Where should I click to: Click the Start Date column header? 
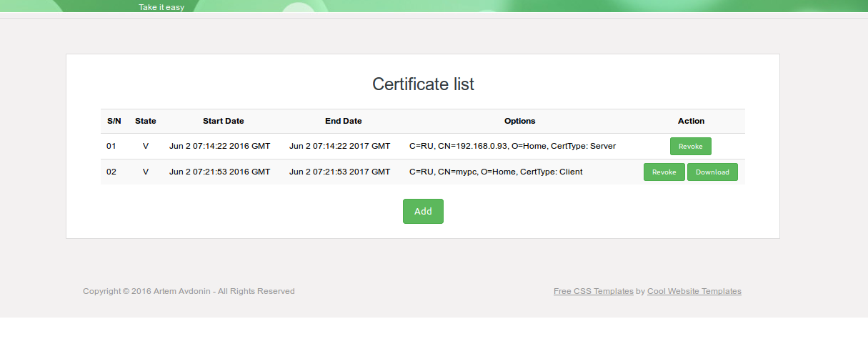pos(224,121)
